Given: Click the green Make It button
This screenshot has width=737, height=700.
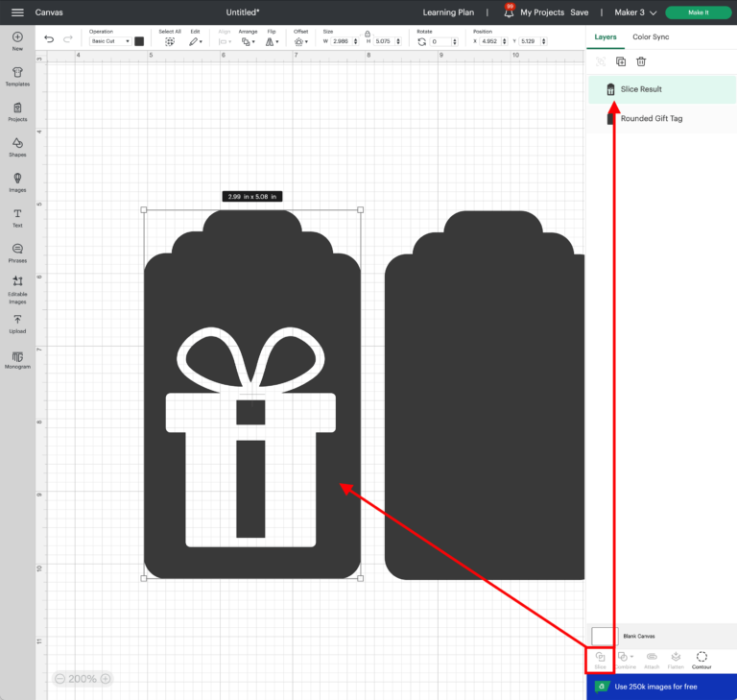Looking at the screenshot, I should (x=698, y=12).
